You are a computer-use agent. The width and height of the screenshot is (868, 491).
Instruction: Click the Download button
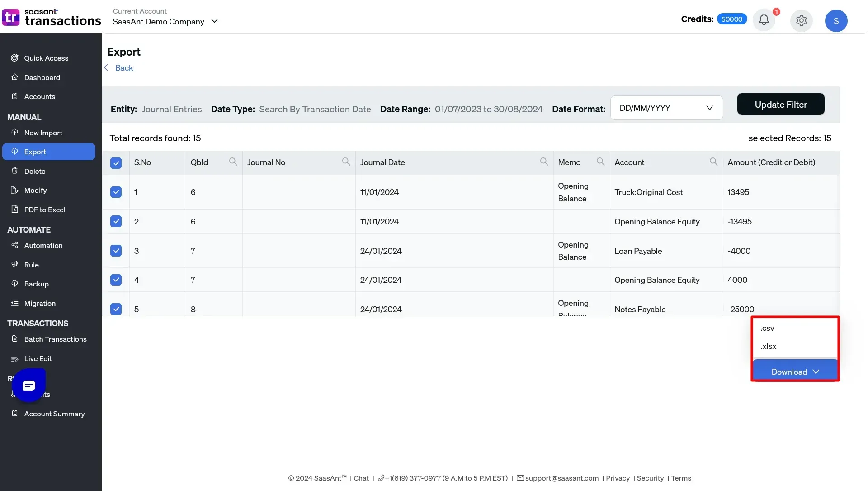(795, 372)
